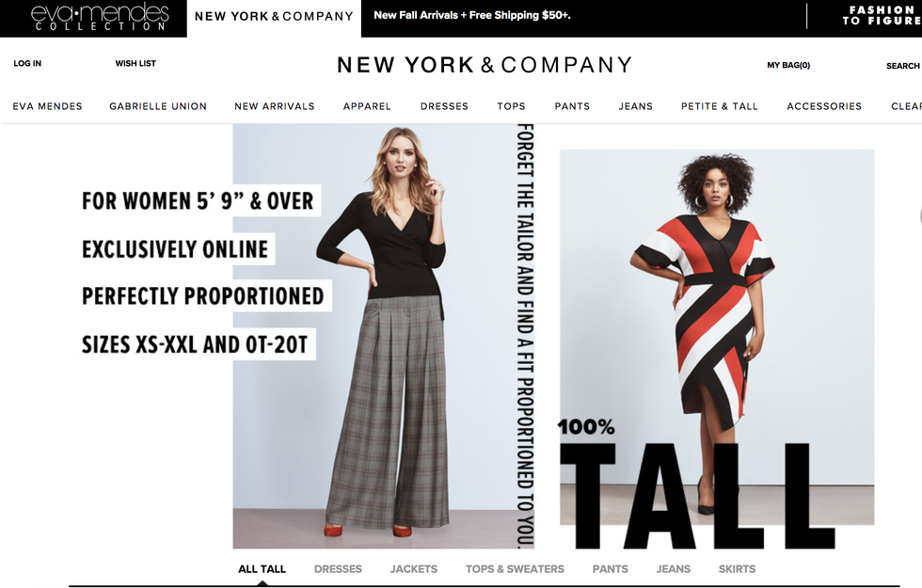This screenshot has width=922, height=588.
Task: Click the plaid wide-leg pants model image
Action: pos(384,337)
